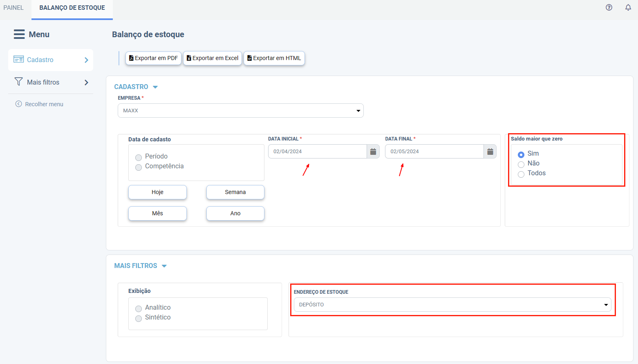Click the Exibição label
The image size is (638, 364).
coord(139,291)
